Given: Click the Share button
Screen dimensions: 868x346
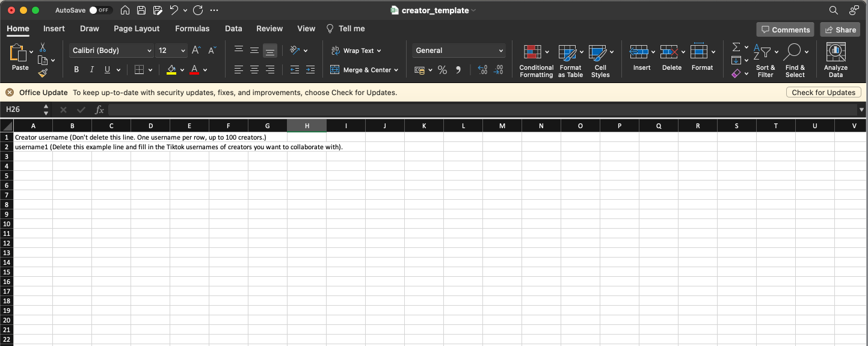Looking at the screenshot, I should (x=840, y=29).
